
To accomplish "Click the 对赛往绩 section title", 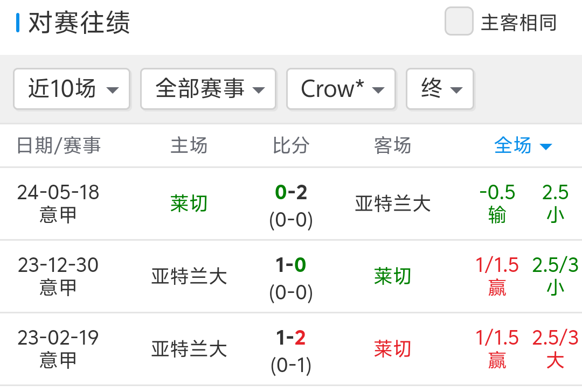I will point(79,23).
